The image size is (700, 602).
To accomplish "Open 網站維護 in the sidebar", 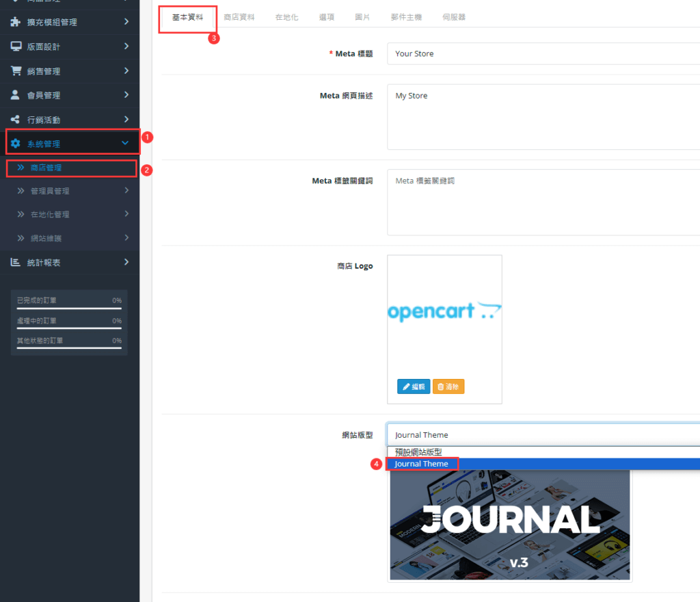I will click(x=46, y=239).
